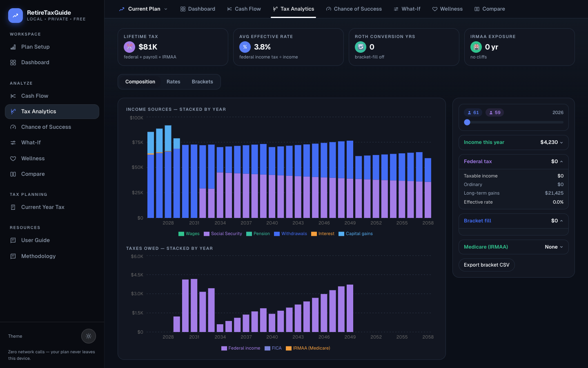Screen dimensions: 588x368
Task: Expand the Income this year section
Action: (514, 142)
